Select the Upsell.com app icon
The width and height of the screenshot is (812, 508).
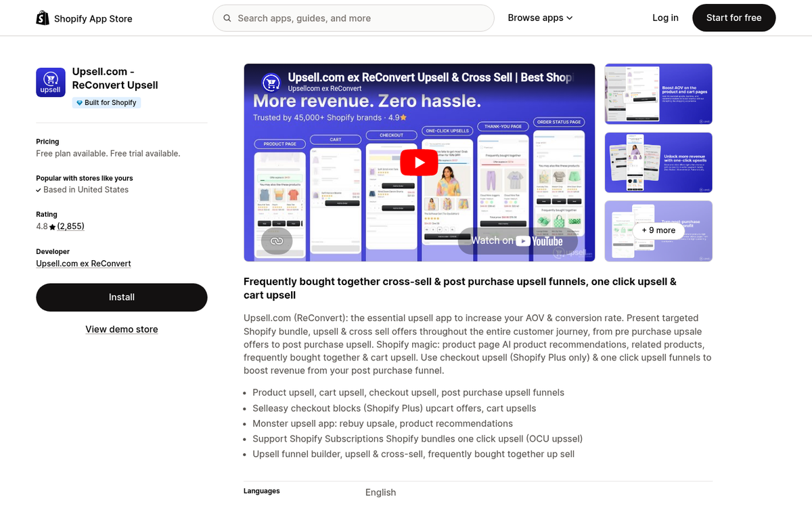point(50,81)
